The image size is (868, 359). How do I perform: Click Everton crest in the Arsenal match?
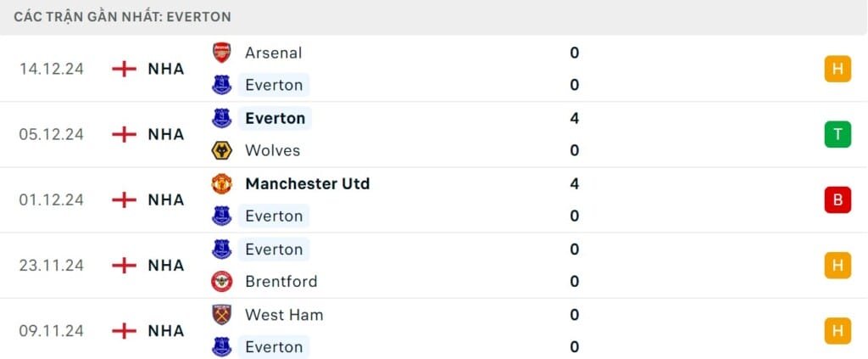pos(221,85)
